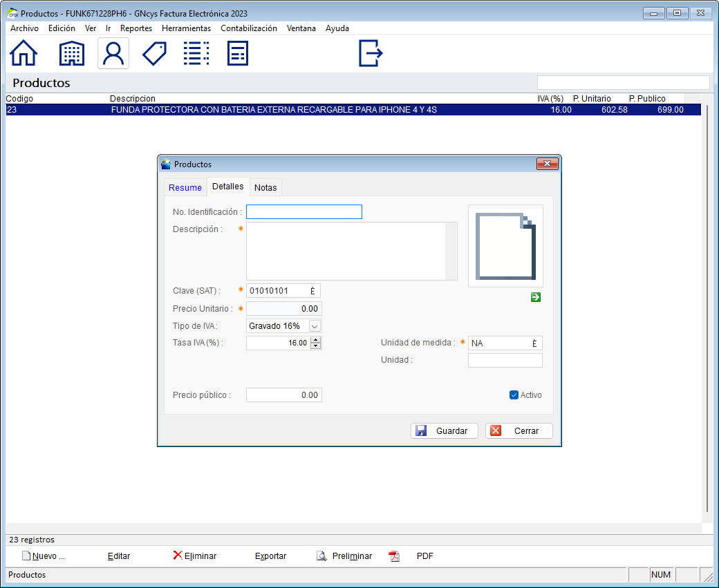Click the green arrow under image
719x588 pixels.
pos(536,297)
